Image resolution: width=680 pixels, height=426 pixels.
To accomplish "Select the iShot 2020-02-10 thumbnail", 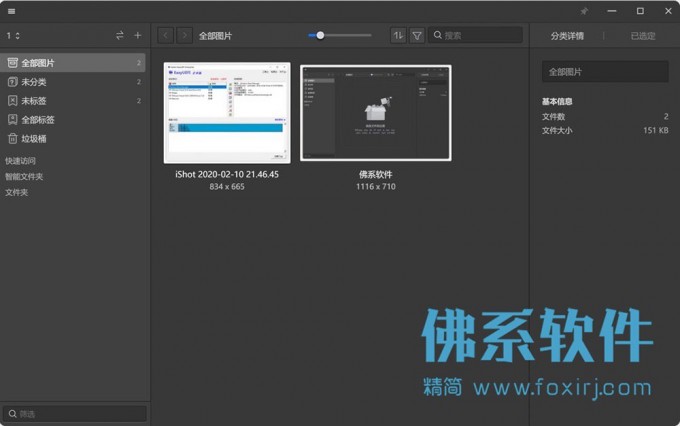I will tap(227, 113).
